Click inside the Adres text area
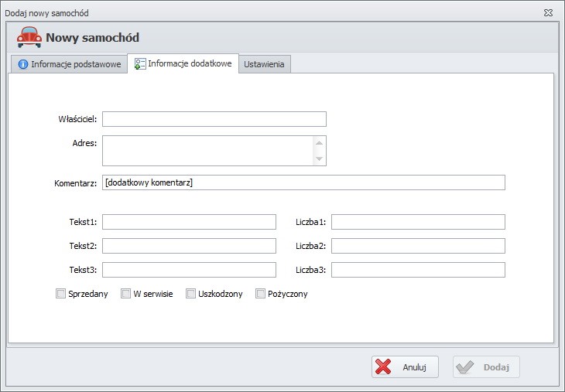 tap(207, 151)
